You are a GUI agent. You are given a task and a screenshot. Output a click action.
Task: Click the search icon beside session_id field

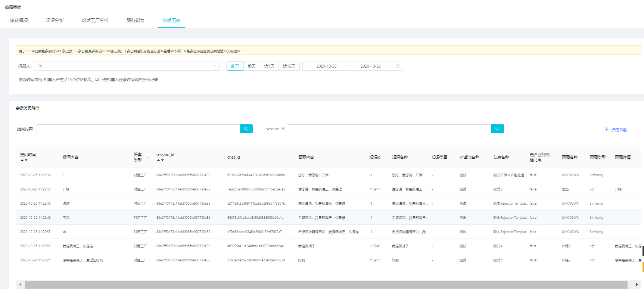497,129
